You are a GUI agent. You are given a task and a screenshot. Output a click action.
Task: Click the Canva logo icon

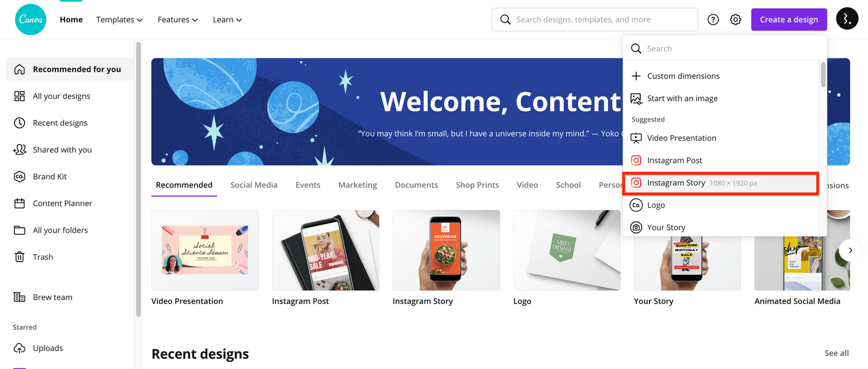pos(30,20)
